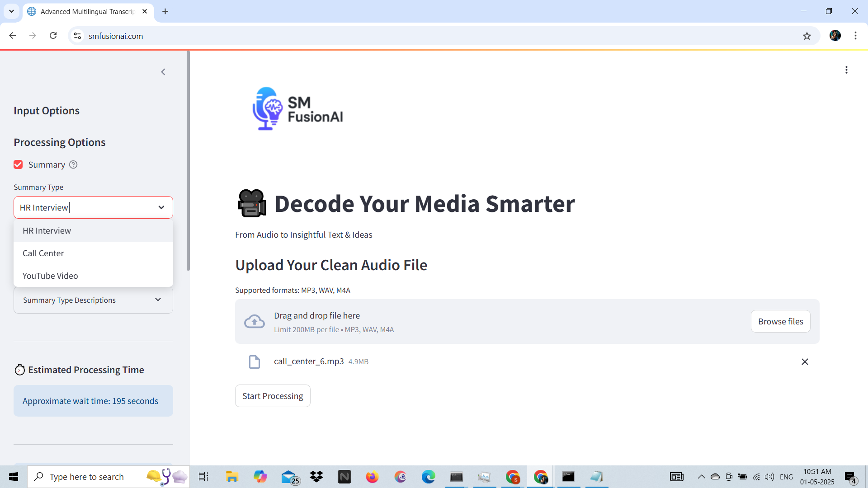
Task: Click the Windows taskbar search box
Action: pyautogui.click(x=87, y=477)
